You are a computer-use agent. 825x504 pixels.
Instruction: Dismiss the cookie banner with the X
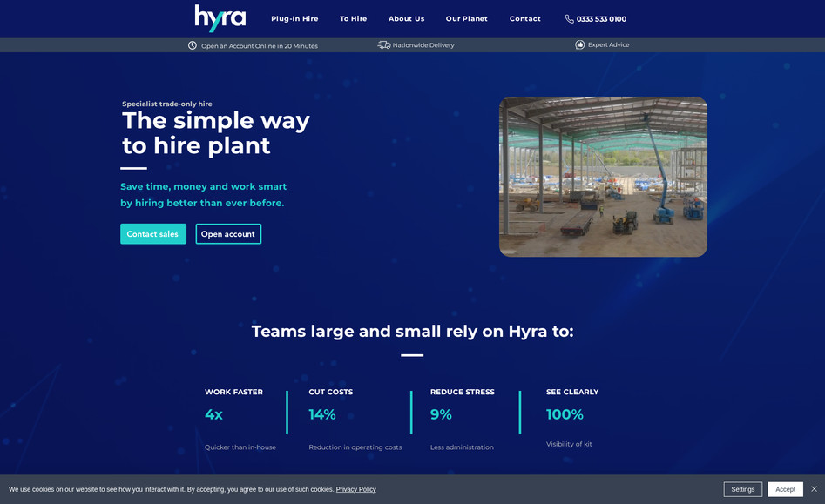(814, 488)
